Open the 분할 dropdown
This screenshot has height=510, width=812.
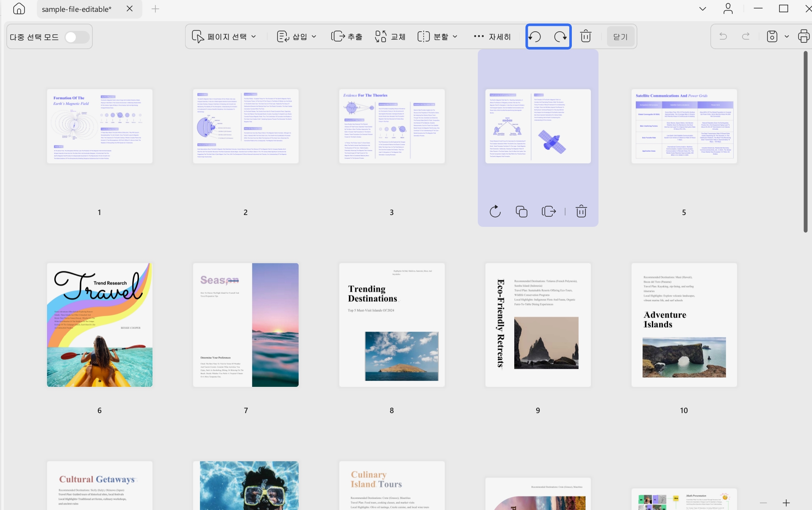coord(437,37)
